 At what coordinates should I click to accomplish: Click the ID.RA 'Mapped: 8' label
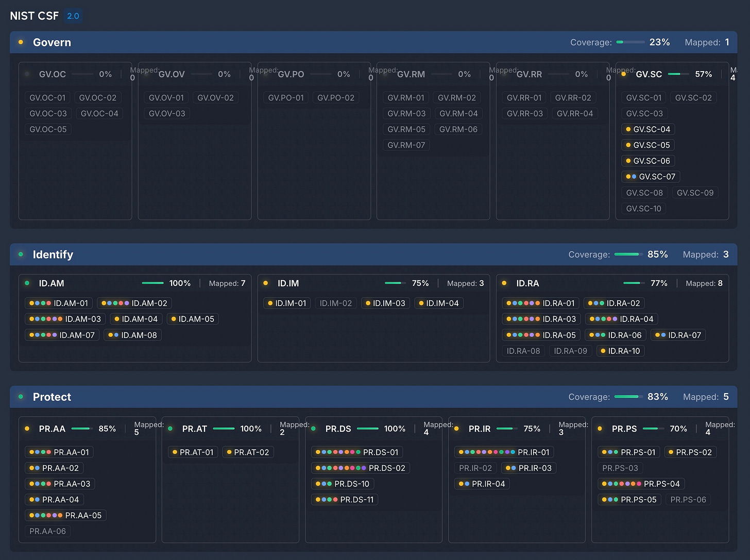click(x=704, y=283)
